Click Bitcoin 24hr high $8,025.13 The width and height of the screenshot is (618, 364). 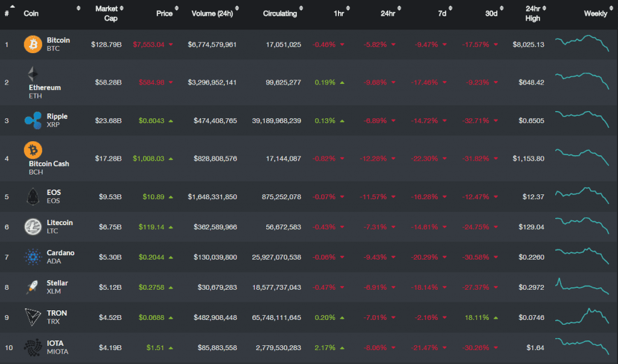[528, 45]
